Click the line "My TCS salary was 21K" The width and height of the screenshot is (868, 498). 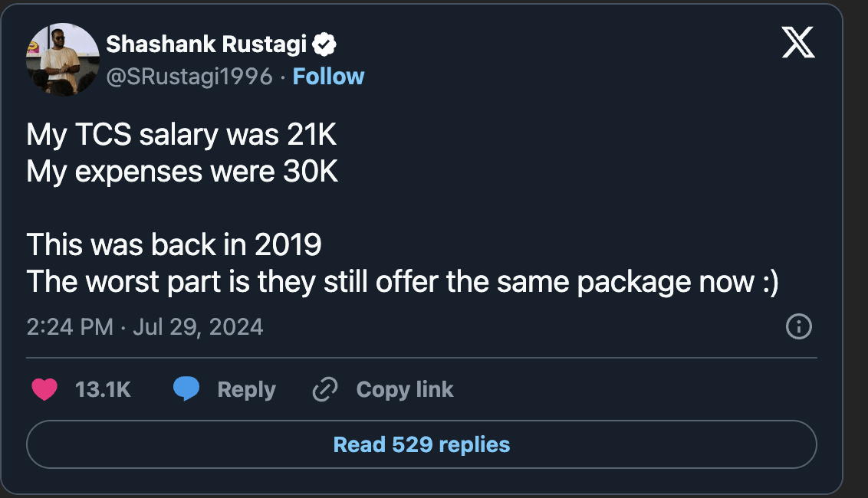[x=182, y=135]
